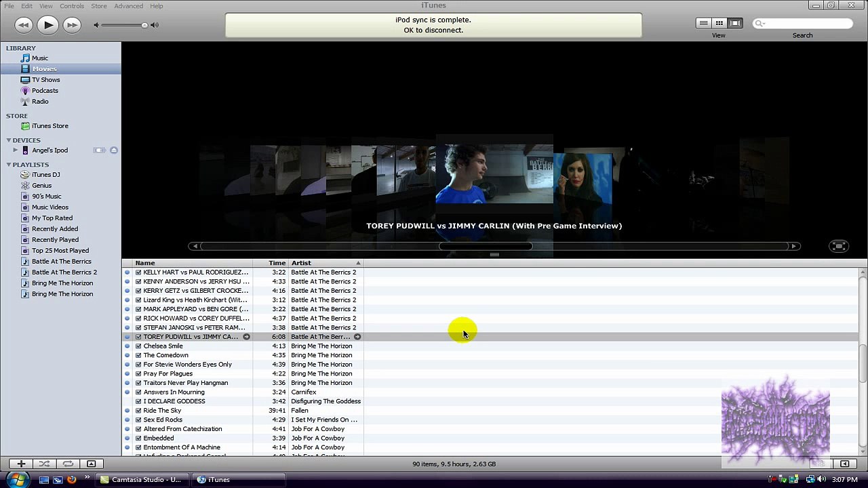The image size is (868, 488).
Task: Click the Create Playlist plus button
Action: tap(21, 464)
